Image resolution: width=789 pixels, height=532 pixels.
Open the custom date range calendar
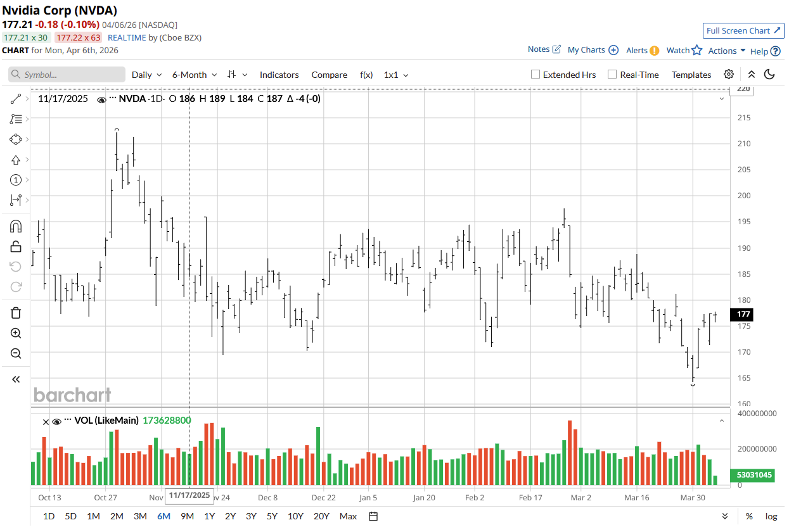coord(373,516)
